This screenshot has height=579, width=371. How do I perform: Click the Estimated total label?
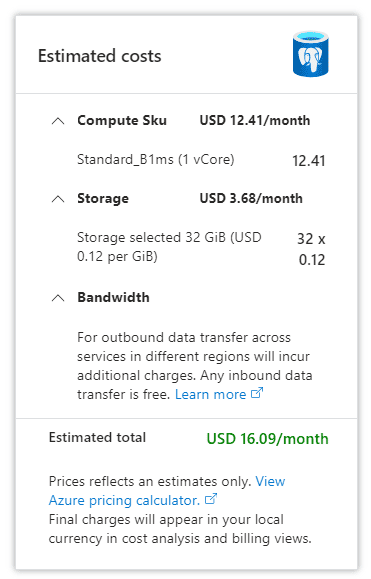pos(97,438)
